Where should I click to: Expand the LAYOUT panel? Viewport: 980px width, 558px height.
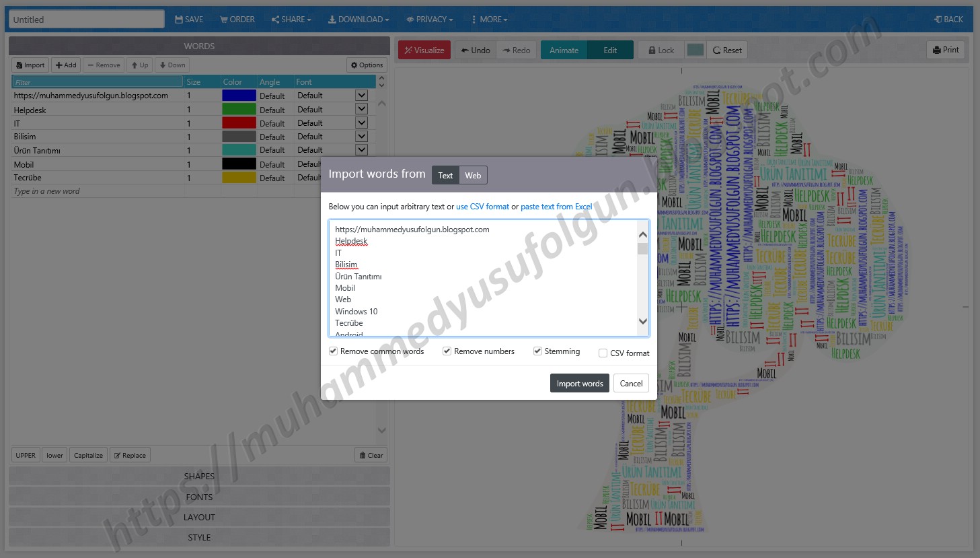coord(199,518)
